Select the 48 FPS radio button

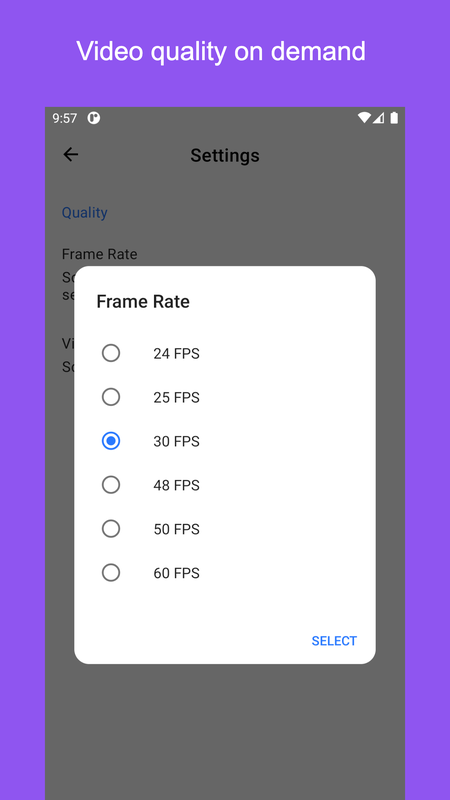click(x=111, y=485)
